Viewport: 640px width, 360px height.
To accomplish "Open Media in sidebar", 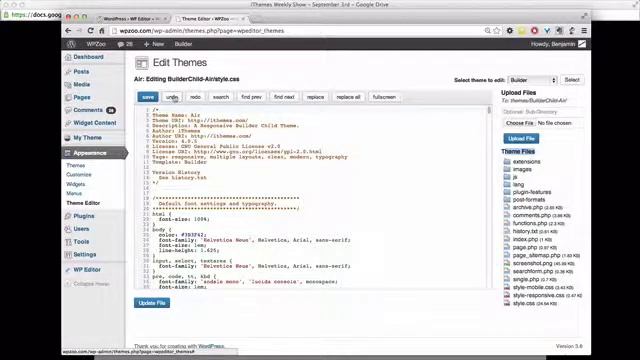I will coord(81,84).
